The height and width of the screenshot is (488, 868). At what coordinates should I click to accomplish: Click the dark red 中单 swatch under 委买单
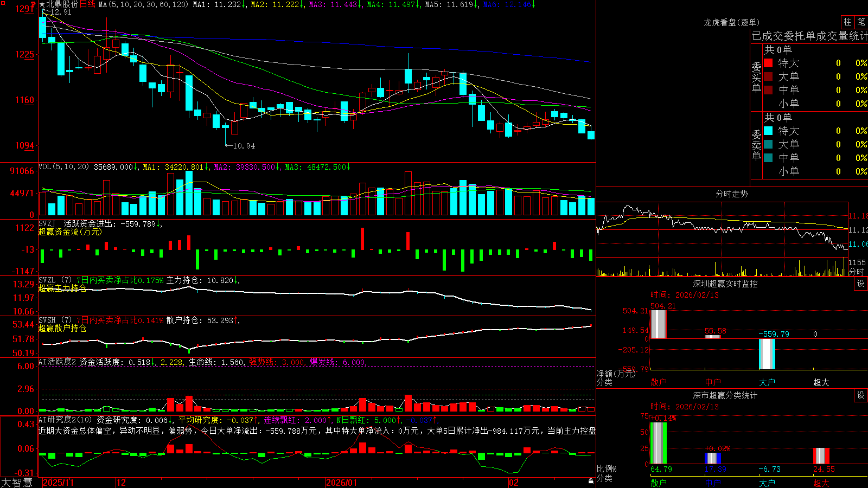(768, 90)
